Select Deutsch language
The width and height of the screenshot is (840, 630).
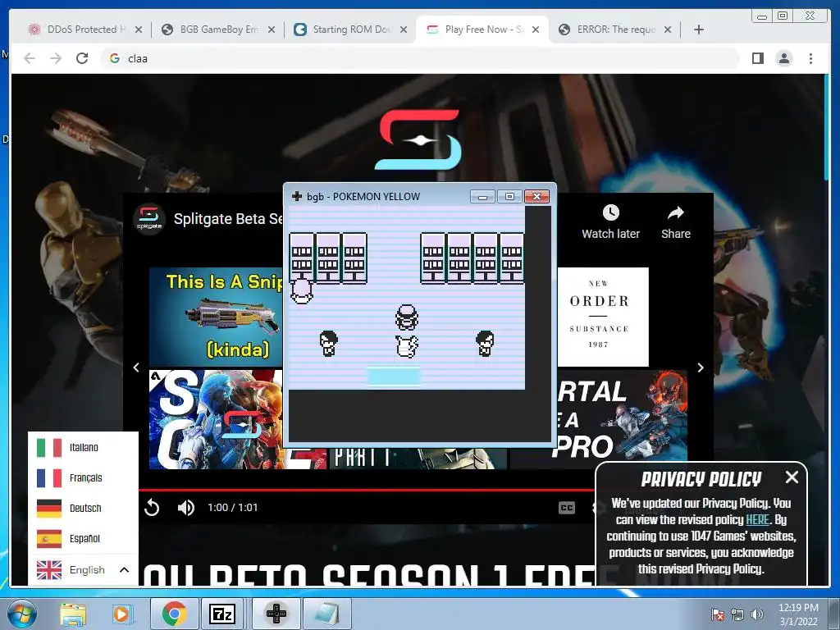[x=83, y=508]
